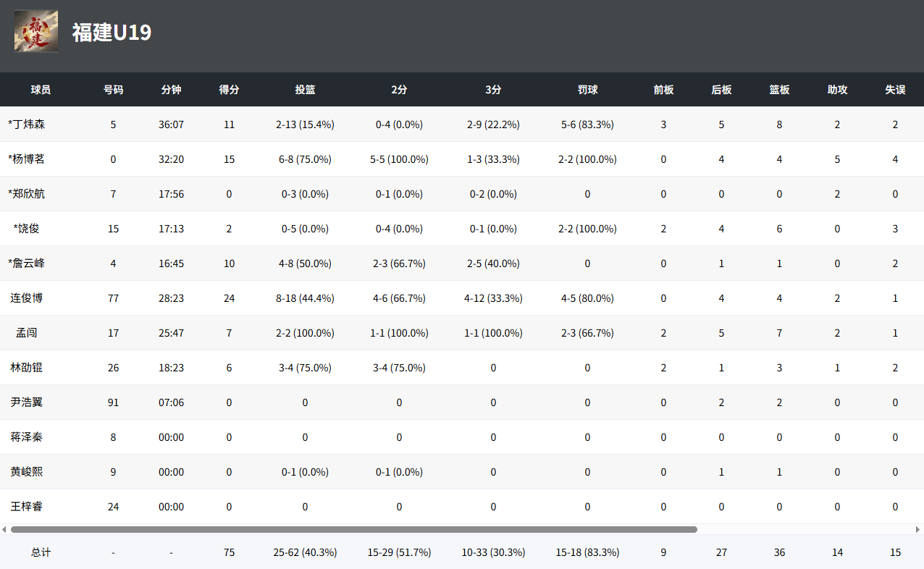Screen dimensions: 924x569
Task: Click the 福建U19 team title
Action: [112, 33]
